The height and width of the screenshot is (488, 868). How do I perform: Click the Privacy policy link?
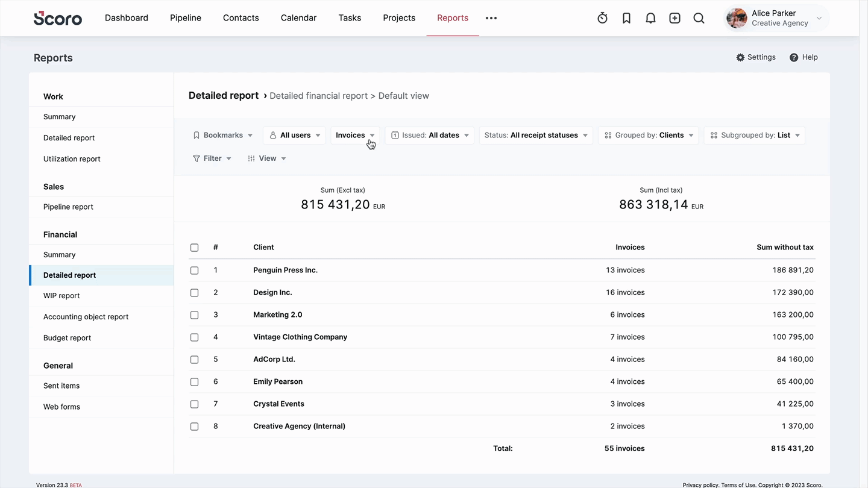tap(701, 485)
